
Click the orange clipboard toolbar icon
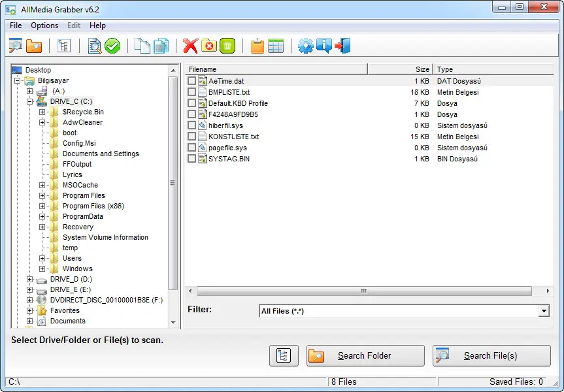pyautogui.click(x=257, y=46)
